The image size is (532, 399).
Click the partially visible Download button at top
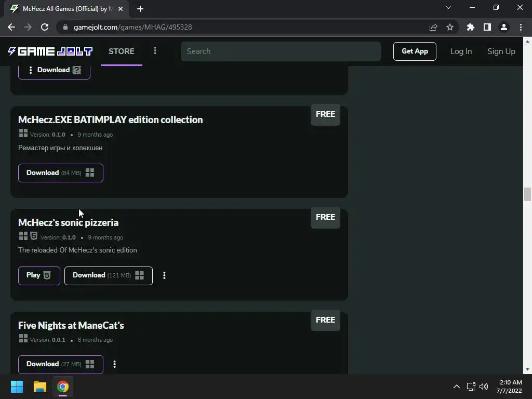[x=54, y=71]
